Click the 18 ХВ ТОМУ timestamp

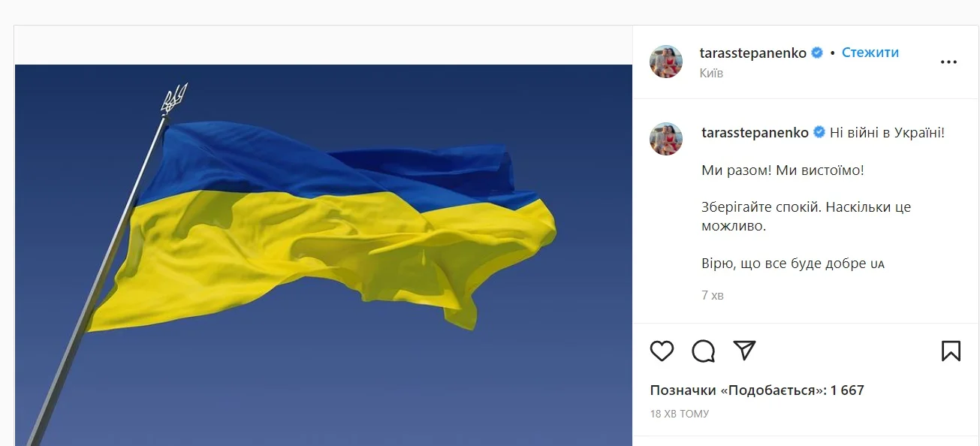coord(680,414)
